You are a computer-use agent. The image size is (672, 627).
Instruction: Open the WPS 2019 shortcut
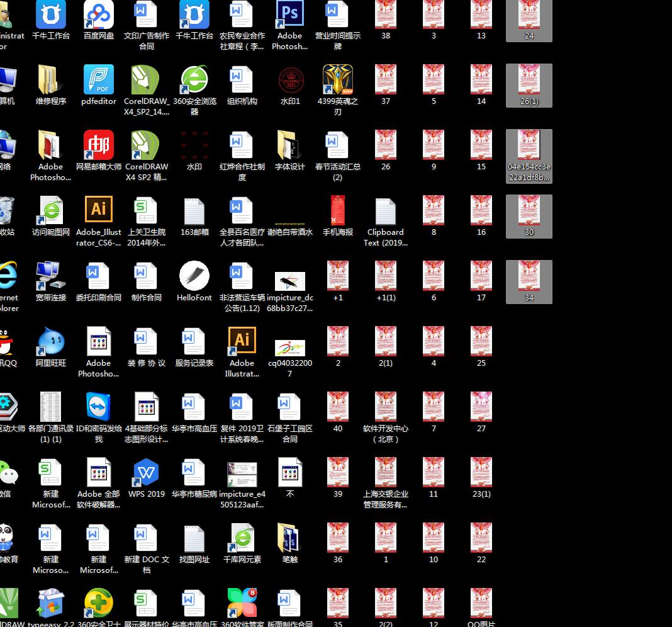pyautogui.click(x=147, y=473)
